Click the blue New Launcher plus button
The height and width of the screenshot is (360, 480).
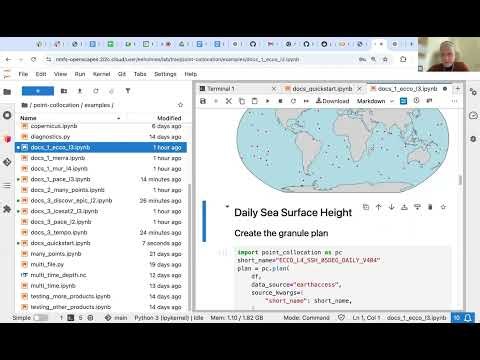point(38,91)
